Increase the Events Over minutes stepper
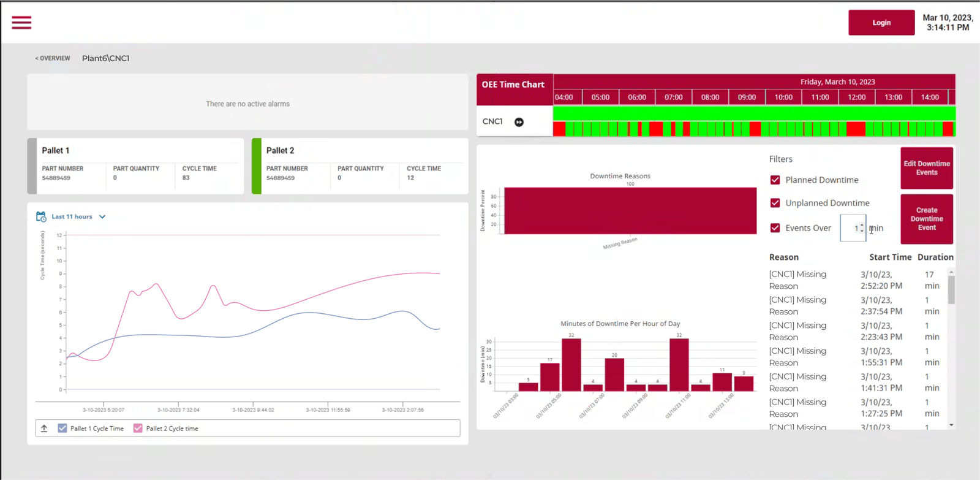 [x=862, y=225]
